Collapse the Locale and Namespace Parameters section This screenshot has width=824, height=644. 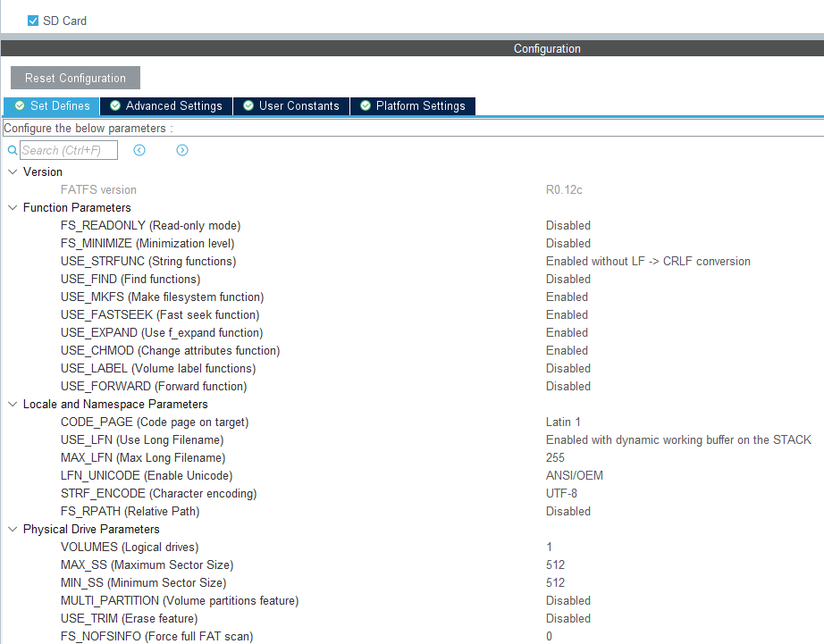(11, 404)
